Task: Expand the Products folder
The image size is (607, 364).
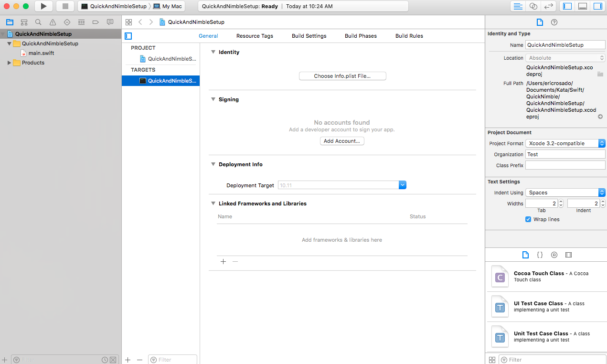Action: (9, 63)
